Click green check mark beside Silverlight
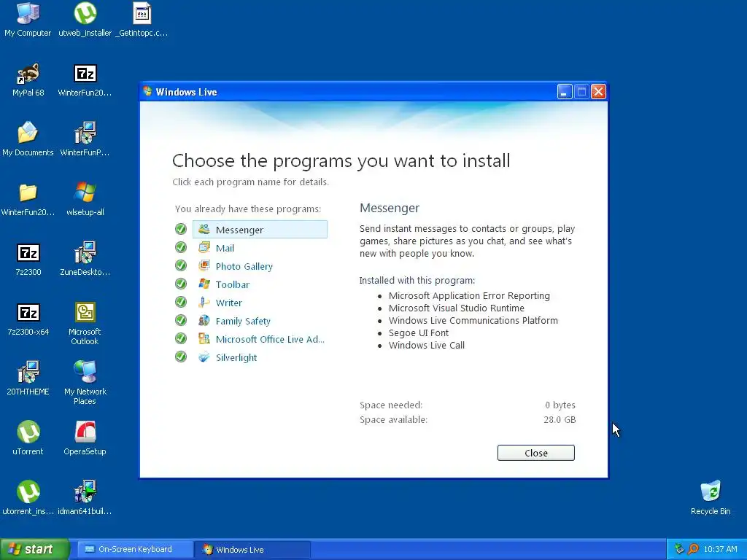Image resolution: width=747 pixels, height=560 pixels. click(181, 357)
